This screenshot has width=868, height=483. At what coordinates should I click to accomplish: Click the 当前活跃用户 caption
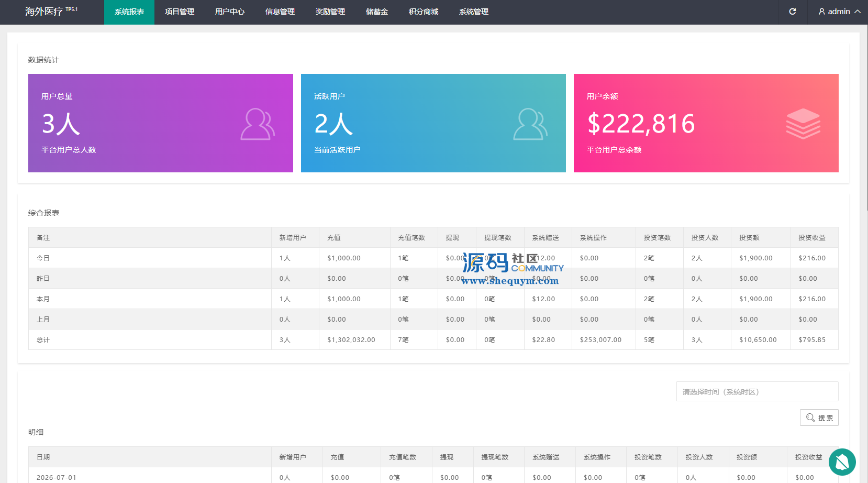tap(337, 150)
